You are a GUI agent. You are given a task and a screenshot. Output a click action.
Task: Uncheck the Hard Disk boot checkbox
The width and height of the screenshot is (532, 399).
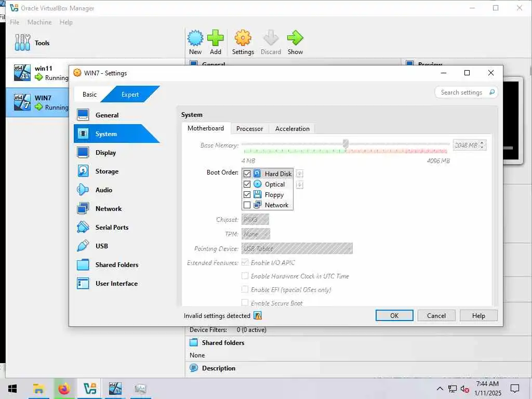[x=247, y=174]
